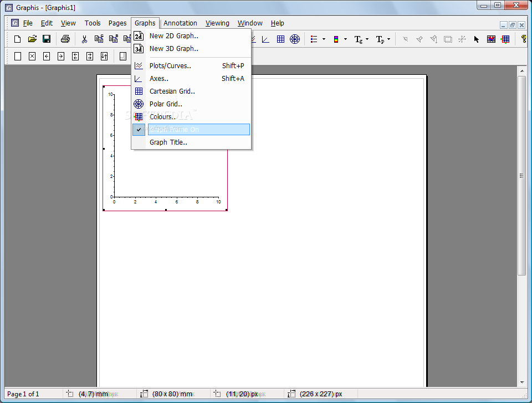532x403 pixels.
Task: Toggle the Graph Frame On checkmark item
Action: (x=191, y=129)
